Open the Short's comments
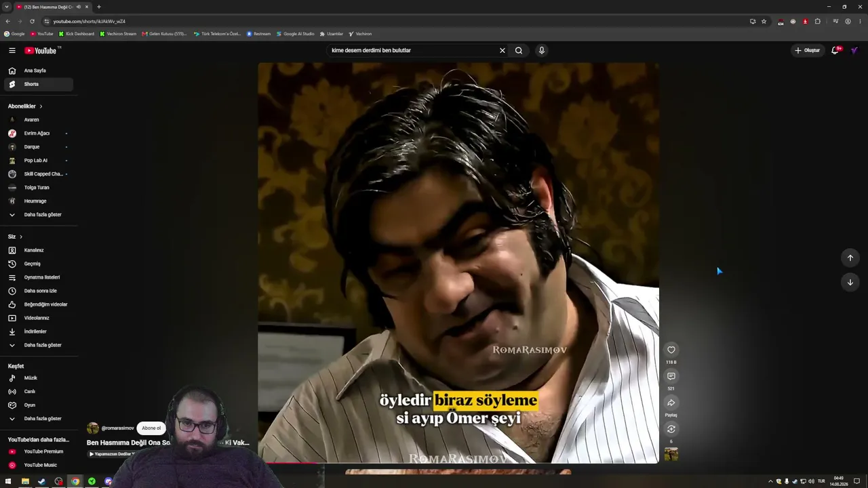 click(671, 376)
